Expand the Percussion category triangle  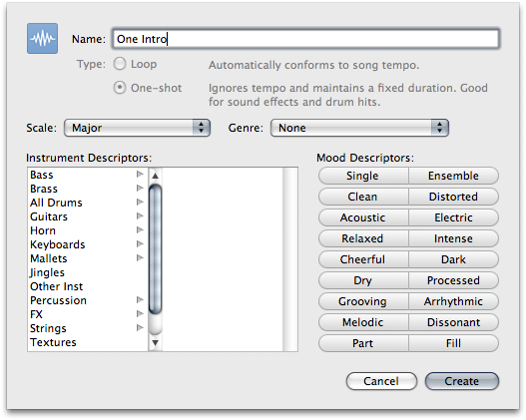140,300
